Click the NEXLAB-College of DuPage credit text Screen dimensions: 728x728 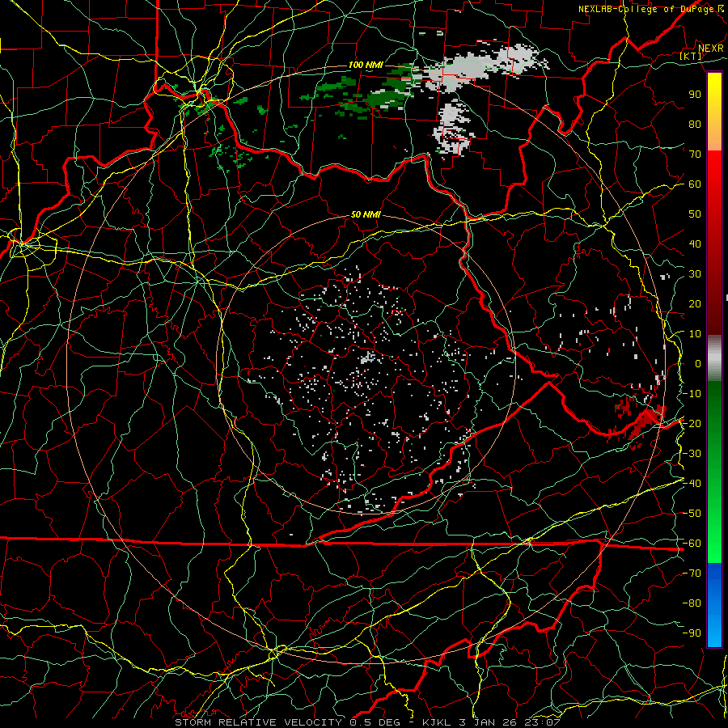646,9
